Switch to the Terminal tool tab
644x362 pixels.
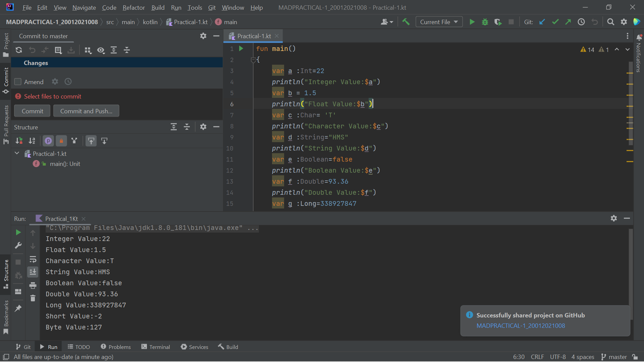tap(156, 347)
